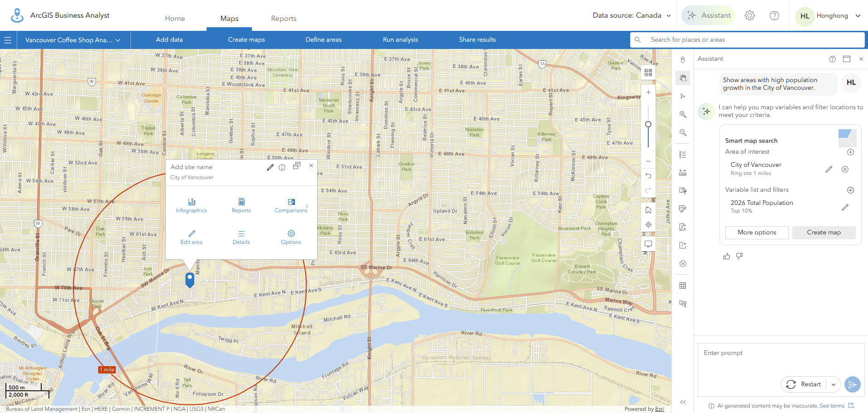Open the Data source Canada dropdown
The width and height of the screenshot is (868, 413).
632,15
